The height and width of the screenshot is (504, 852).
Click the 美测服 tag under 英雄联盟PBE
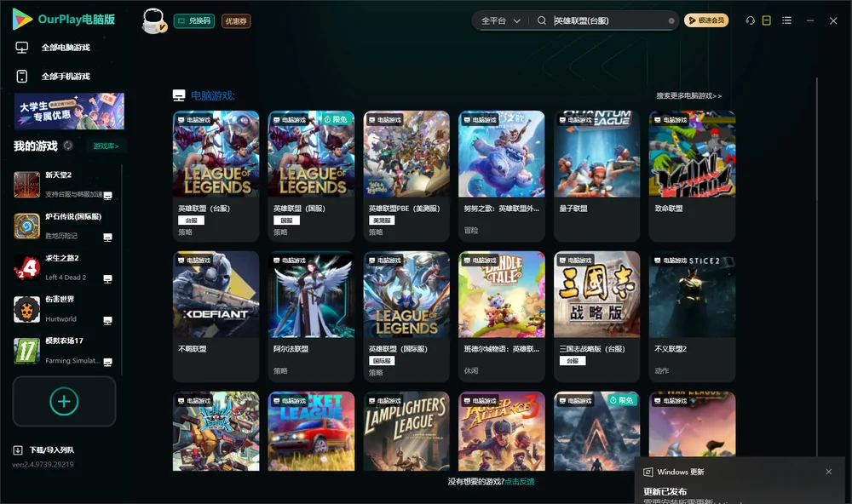coord(382,220)
